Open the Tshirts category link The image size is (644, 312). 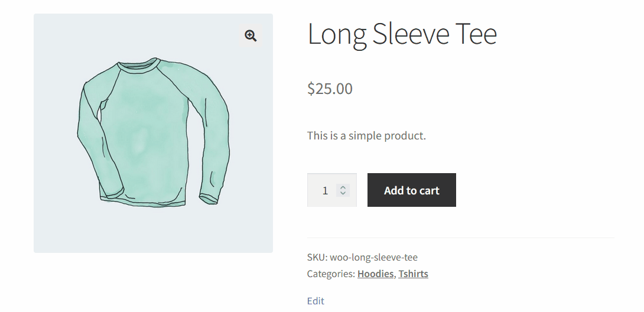pos(413,274)
